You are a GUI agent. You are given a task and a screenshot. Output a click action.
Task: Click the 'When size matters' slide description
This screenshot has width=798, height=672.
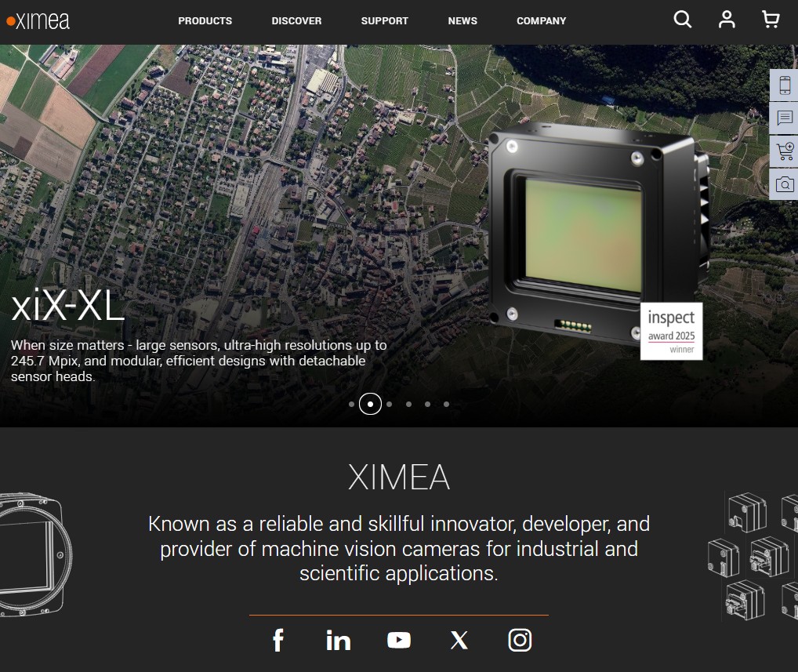click(x=199, y=361)
